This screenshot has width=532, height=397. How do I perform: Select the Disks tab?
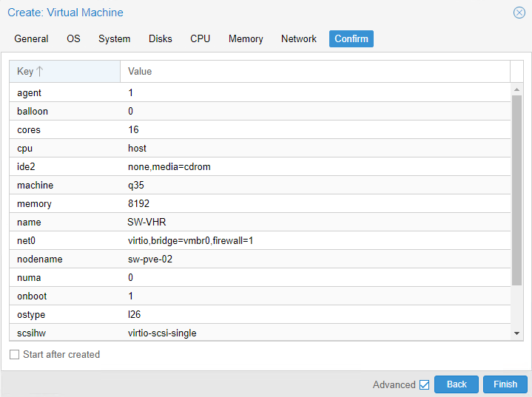[160, 38]
